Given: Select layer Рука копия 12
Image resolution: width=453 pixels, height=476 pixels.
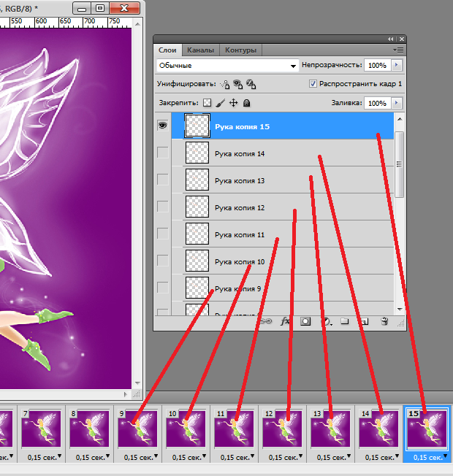Looking at the screenshot, I should point(283,207).
